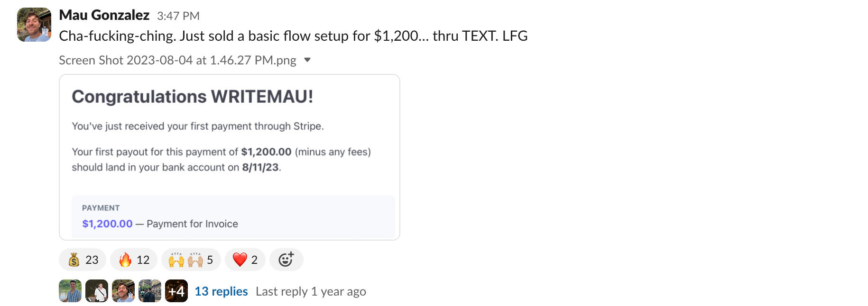This screenshot has height=306, width=868.
Task: Open the add reaction emoji picker
Action: pos(286,260)
